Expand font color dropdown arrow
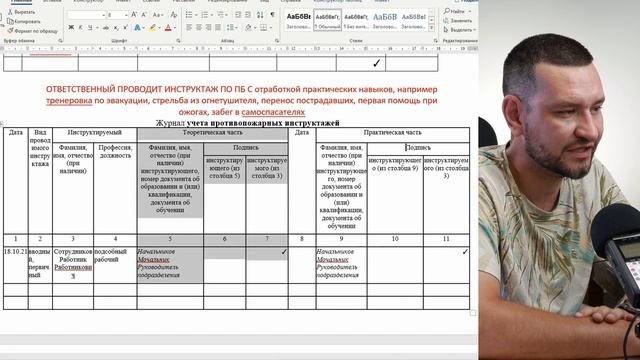Image resolution: width=640 pixels, height=360 pixels. pyautogui.click(x=175, y=28)
